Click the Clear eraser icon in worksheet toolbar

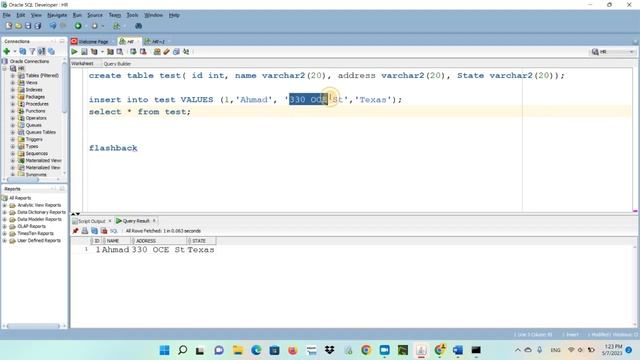(167, 52)
